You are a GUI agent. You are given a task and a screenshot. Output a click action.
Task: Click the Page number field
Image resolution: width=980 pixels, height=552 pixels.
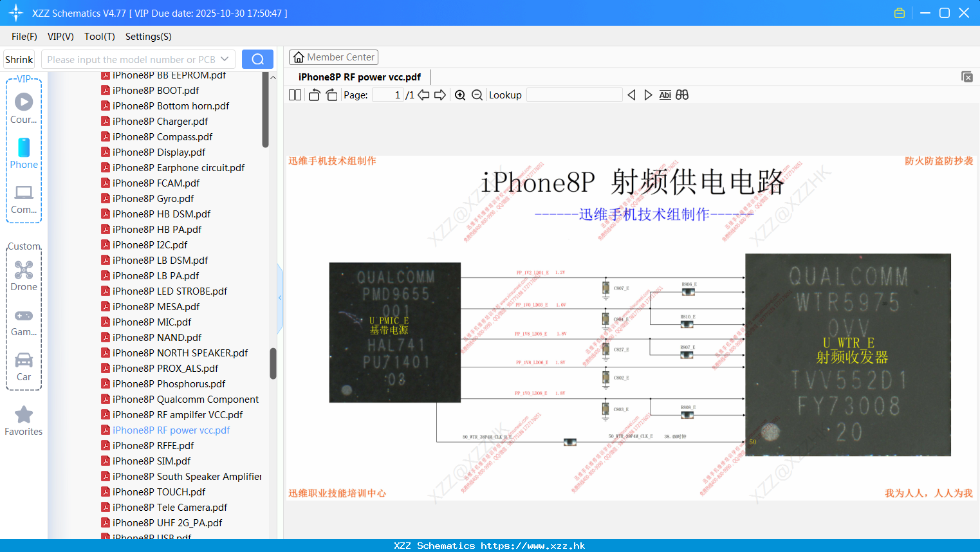click(x=388, y=95)
